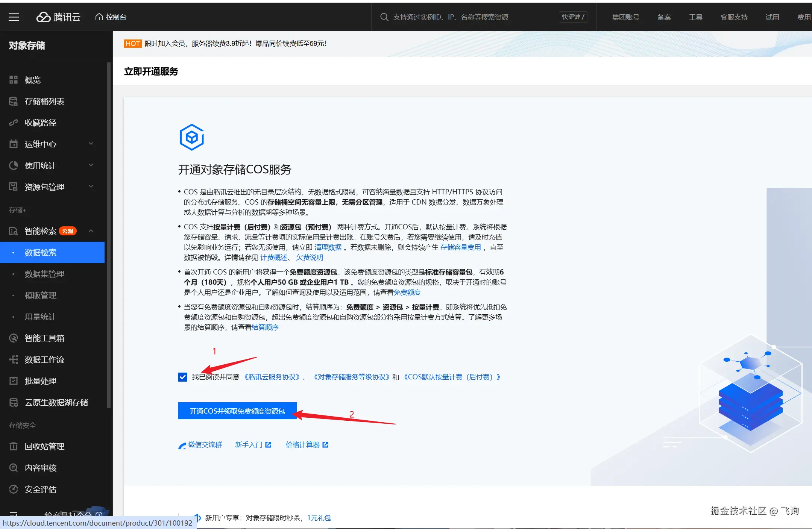Screen dimensions: 812x529
Task: Click the search magnifier icon
Action: (x=384, y=17)
